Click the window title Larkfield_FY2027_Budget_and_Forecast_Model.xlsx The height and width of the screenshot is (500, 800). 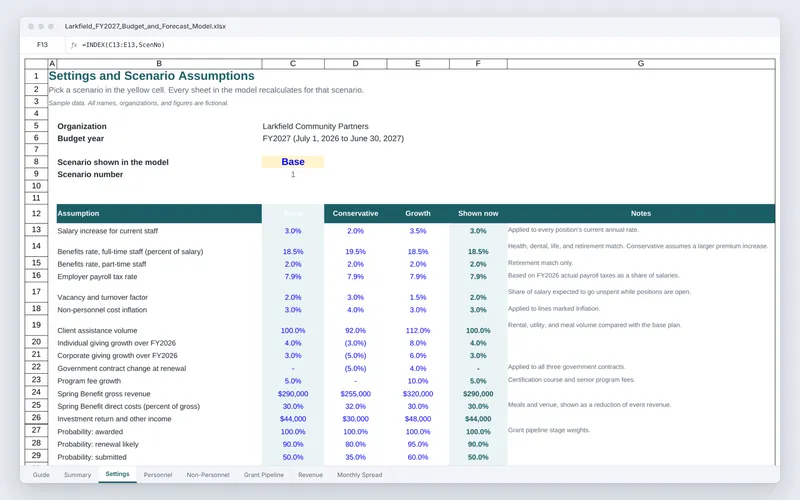[145, 26]
